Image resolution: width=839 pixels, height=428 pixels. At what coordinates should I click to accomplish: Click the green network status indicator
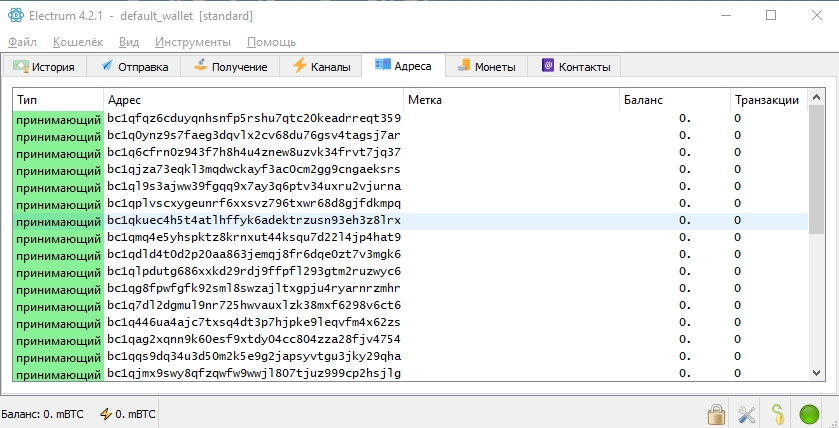[x=809, y=414]
